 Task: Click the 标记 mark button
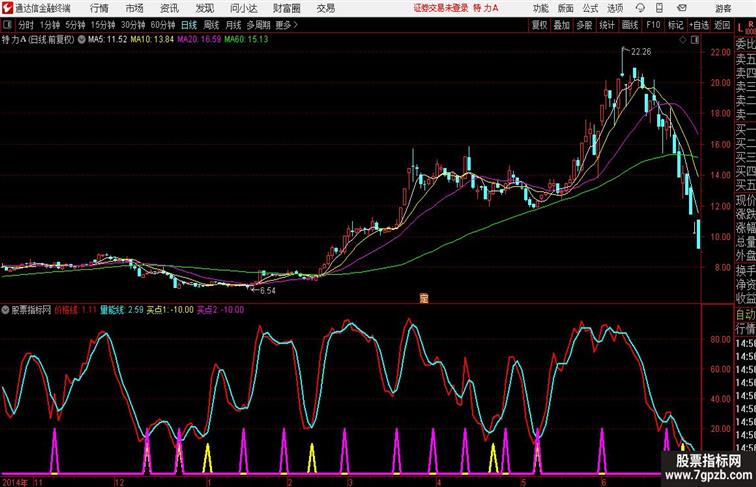pyautogui.click(x=675, y=25)
